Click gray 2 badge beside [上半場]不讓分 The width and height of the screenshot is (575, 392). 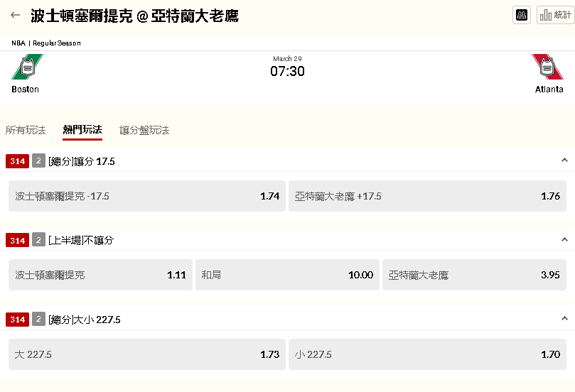tap(38, 240)
